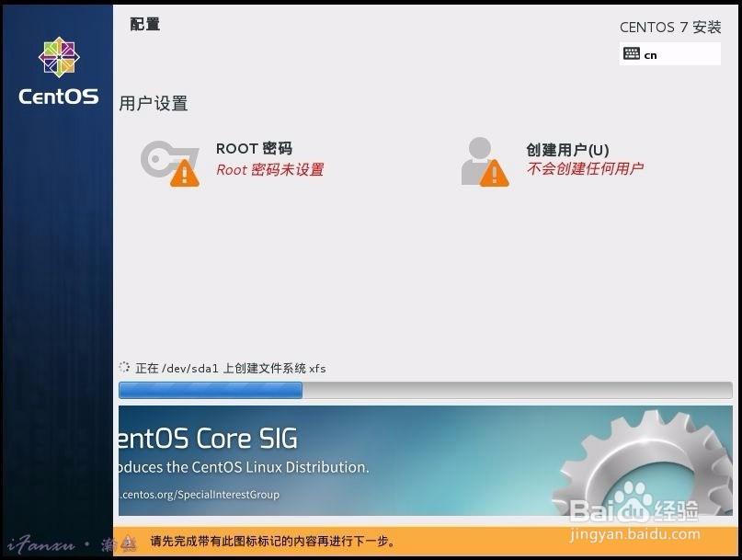Click the 创建用户(U) label
The image size is (742, 560).
[567, 150]
